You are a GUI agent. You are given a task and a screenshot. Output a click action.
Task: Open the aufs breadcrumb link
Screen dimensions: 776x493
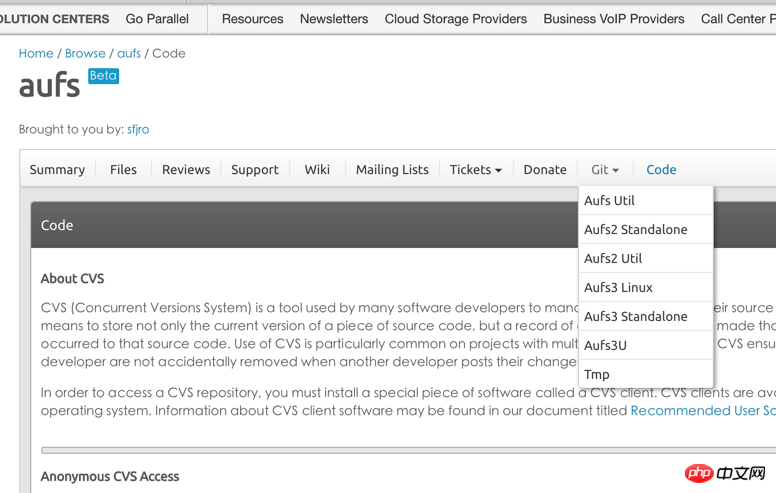(x=129, y=53)
